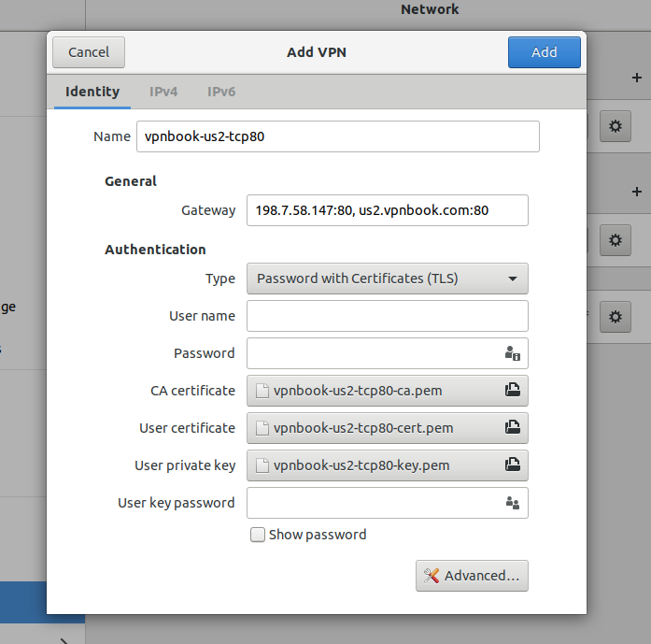This screenshot has height=644, width=651.
Task: Click the dropdown arrow of Type combo box
Action: click(x=513, y=279)
